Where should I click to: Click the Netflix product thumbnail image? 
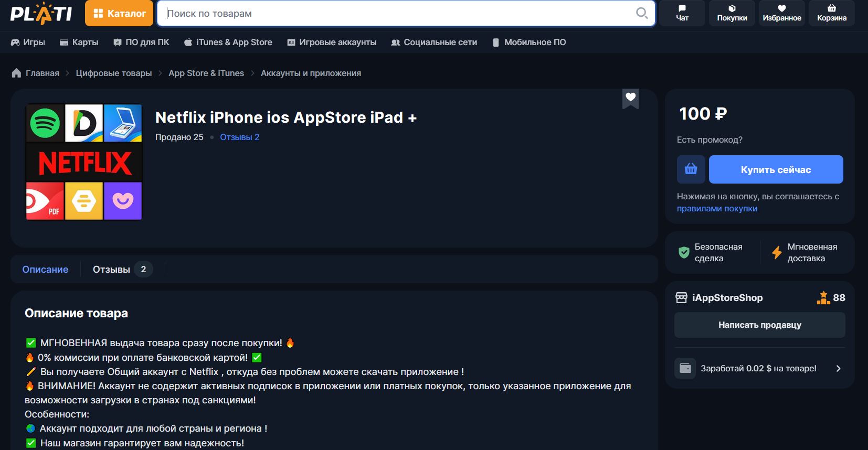(x=84, y=162)
